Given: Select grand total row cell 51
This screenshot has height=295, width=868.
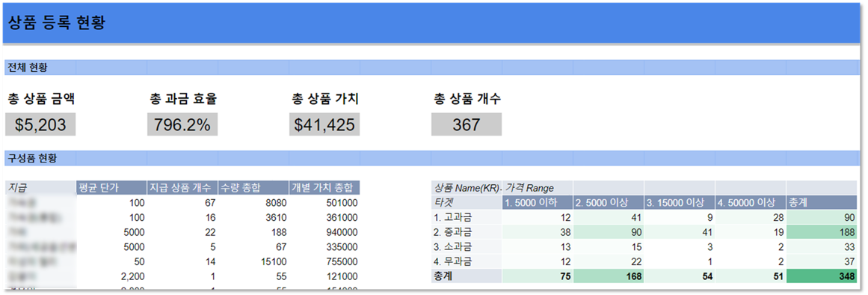Looking at the screenshot, I should 750,276.
